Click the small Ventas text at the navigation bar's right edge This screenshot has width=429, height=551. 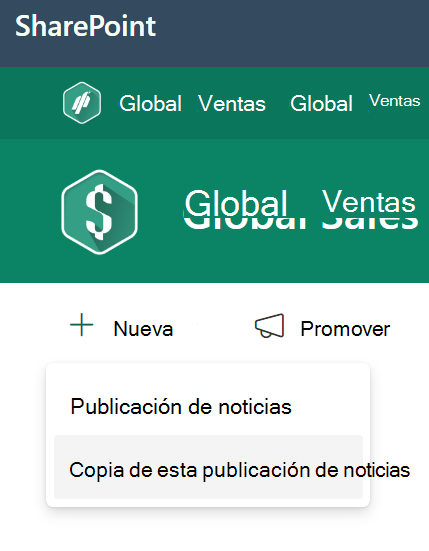395,101
